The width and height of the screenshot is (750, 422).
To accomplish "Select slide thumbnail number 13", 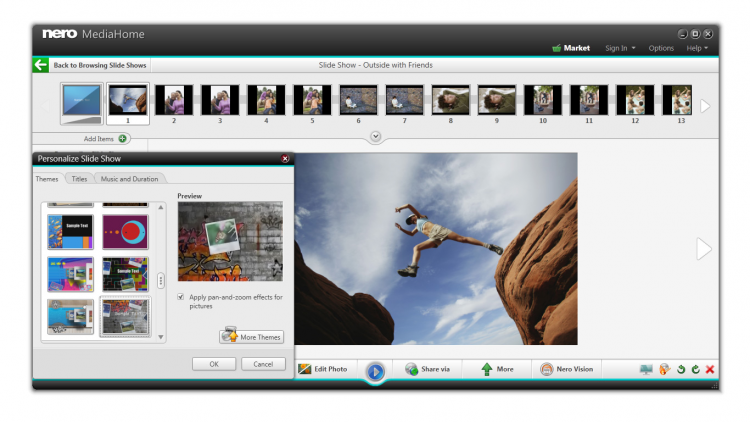I will point(677,100).
